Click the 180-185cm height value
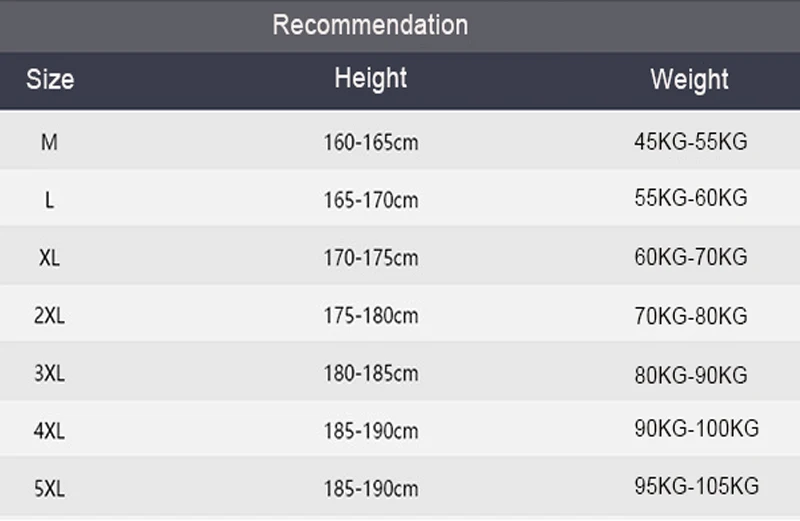Screen dimensions: 800x521 [370, 374]
